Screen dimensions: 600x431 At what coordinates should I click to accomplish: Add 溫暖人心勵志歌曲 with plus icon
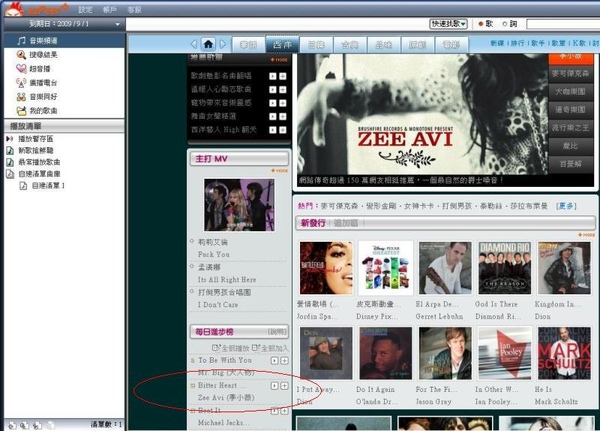click(x=283, y=90)
